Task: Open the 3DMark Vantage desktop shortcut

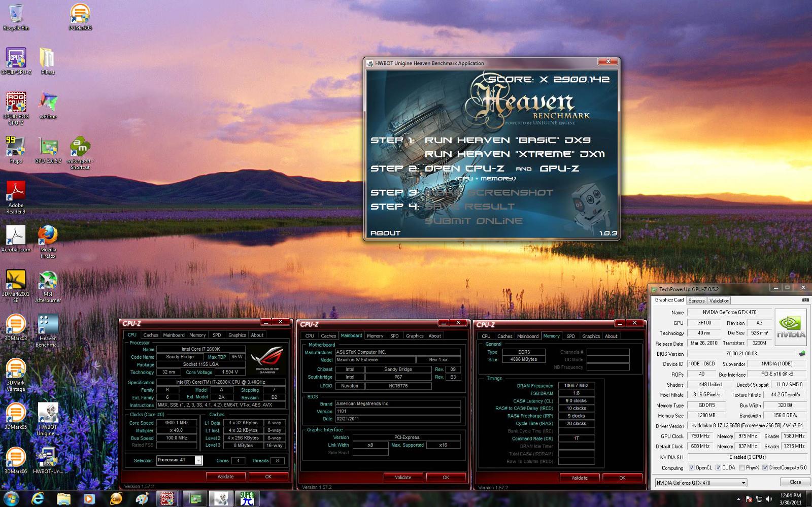Action: click(16, 375)
